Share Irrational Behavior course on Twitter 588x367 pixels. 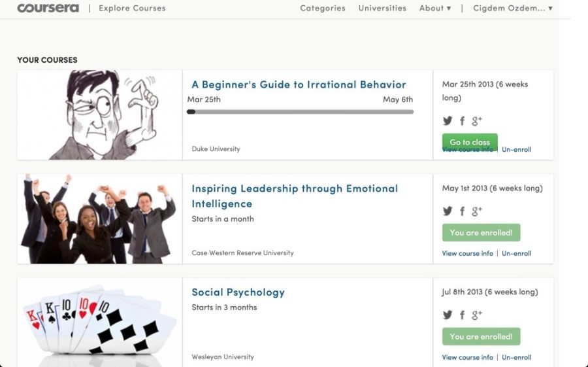click(x=448, y=120)
